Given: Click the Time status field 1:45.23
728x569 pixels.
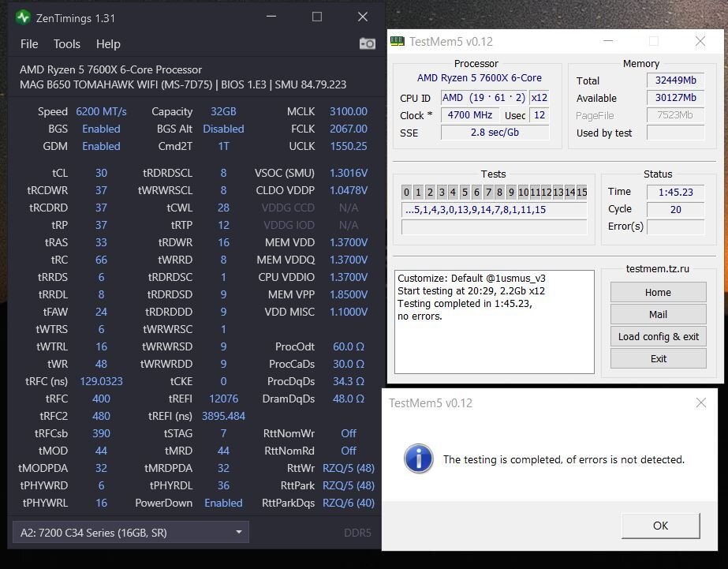Looking at the screenshot, I should (675, 192).
